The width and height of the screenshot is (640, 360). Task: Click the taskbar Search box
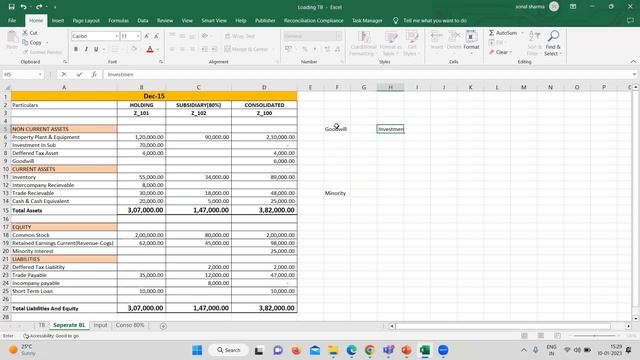coord(229,350)
